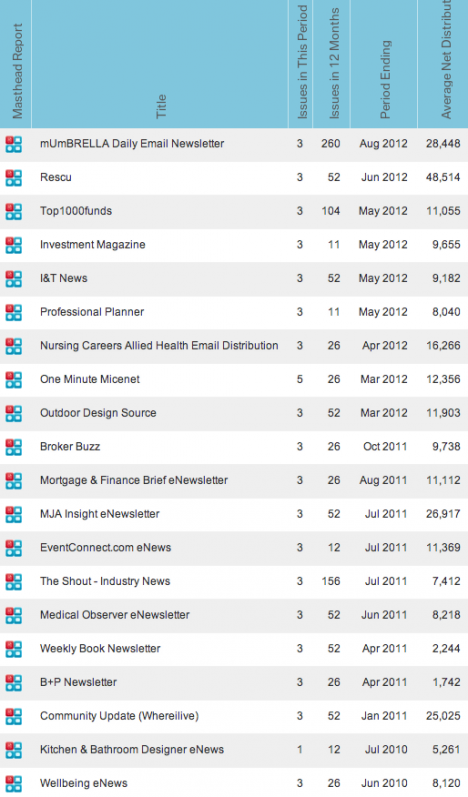The height and width of the screenshot is (797, 468).
Task: Click masthead report icon for One Minute Micenet
Action: [14, 379]
